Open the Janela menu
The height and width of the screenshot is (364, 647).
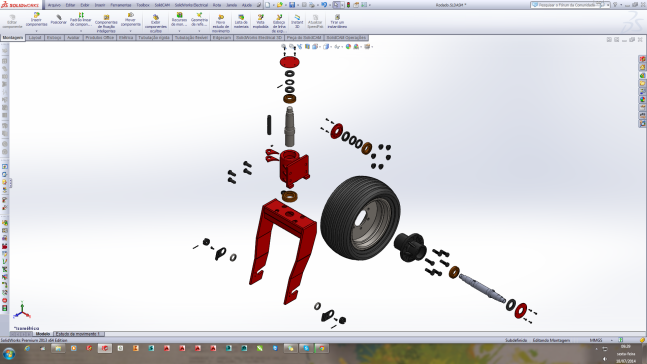[231, 5]
